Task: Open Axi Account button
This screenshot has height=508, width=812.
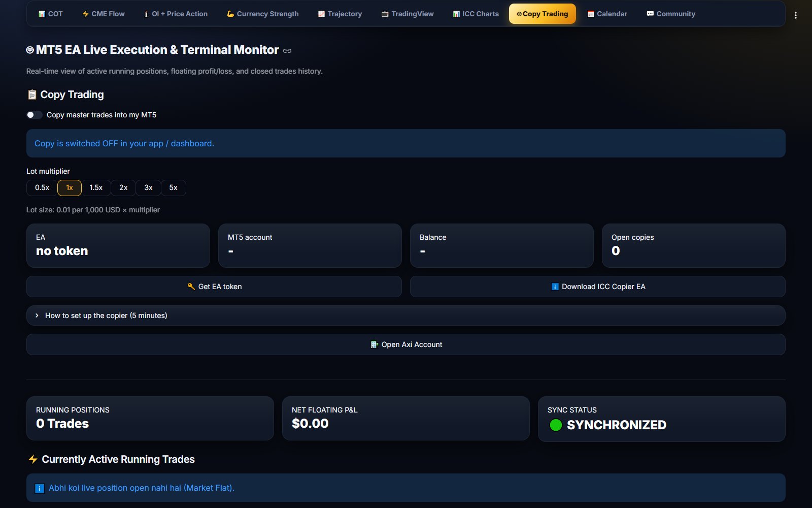Action: pos(406,344)
